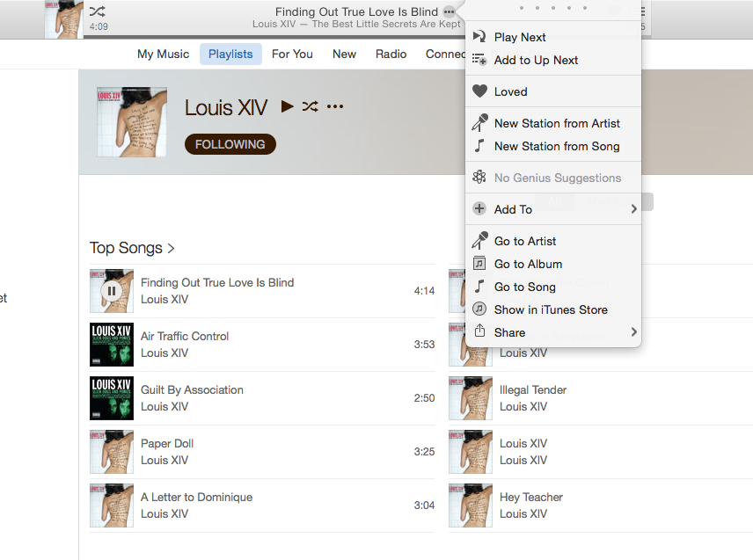Open the For You tab
Image resolution: width=753 pixels, height=560 pixels.
click(292, 54)
